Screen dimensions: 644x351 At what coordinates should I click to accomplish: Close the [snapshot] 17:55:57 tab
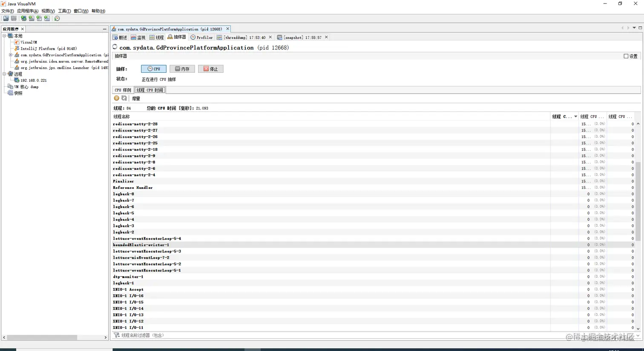click(326, 37)
